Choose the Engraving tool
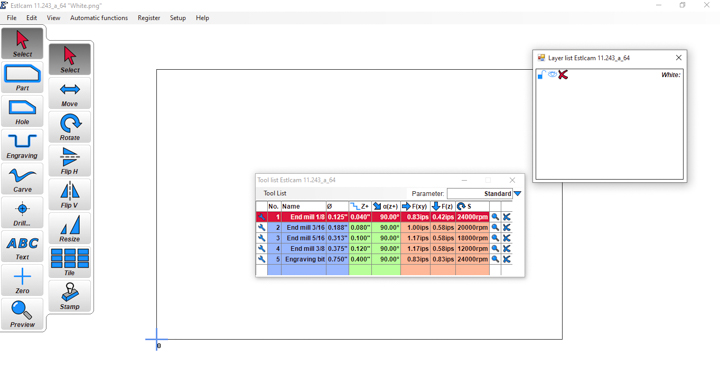Viewport: 720px width, 384px height. [22, 145]
